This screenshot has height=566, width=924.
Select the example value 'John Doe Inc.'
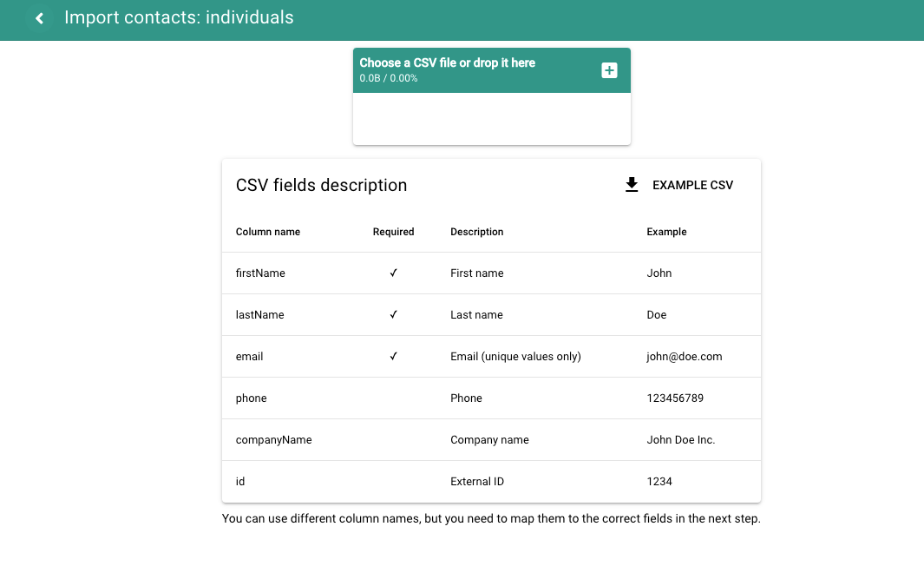coord(680,440)
